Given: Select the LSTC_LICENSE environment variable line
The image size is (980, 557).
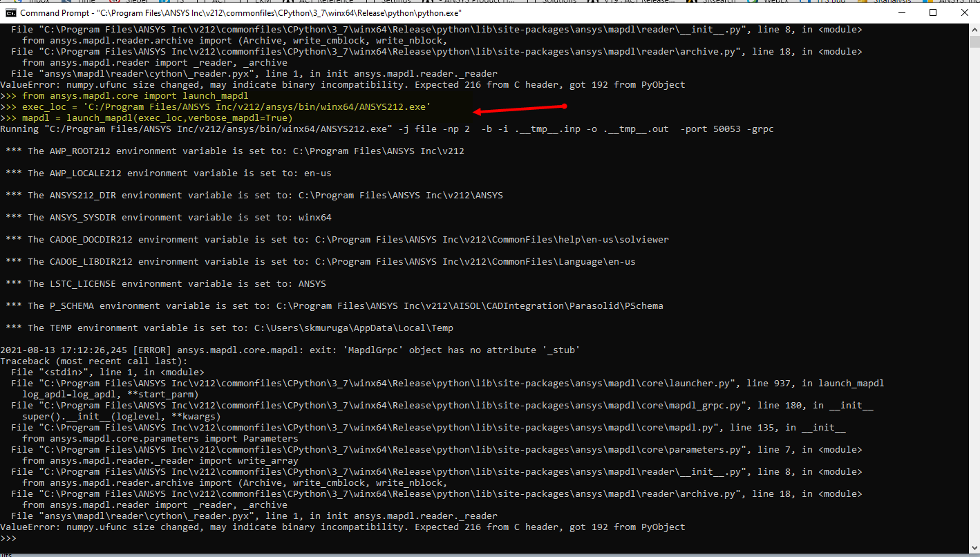Looking at the screenshot, I should point(166,284).
